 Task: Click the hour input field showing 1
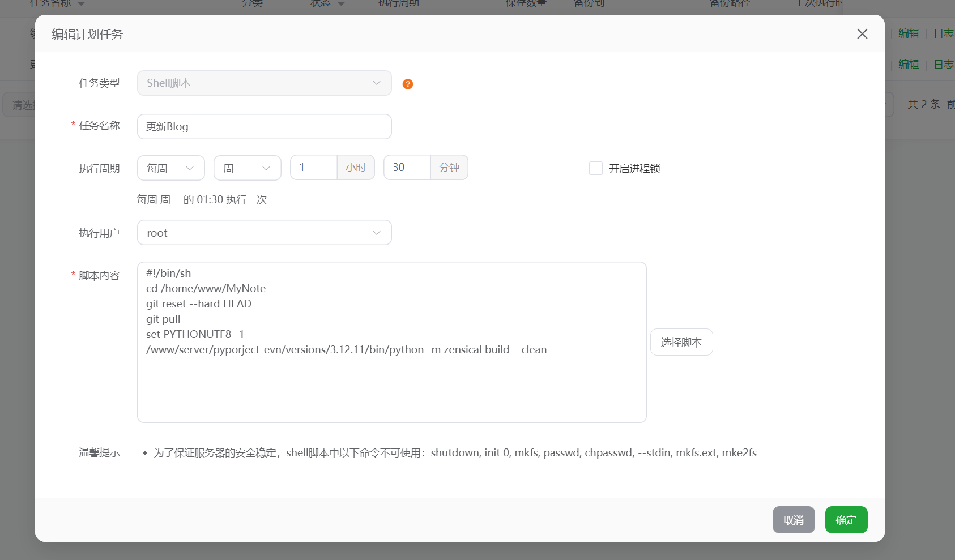pos(314,168)
